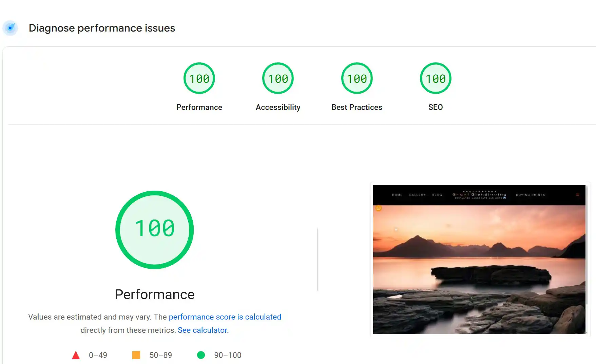Image resolution: width=596 pixels, height=364 pixels.
Task: Open the 'performance score is calculated' link
Action: 225,317
